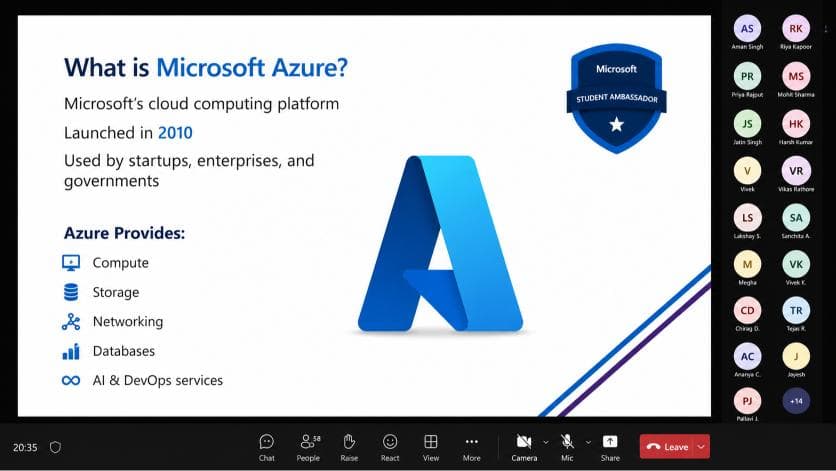Show the People participants list

(x=308, y=447)
